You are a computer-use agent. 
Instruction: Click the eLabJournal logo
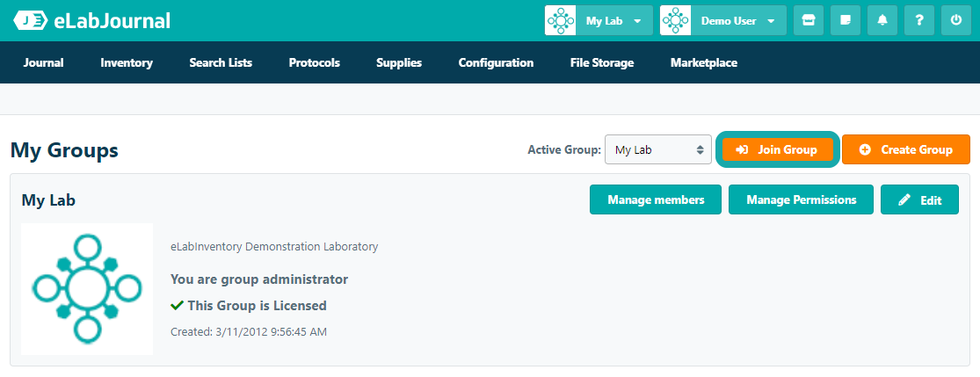point(92,21)
